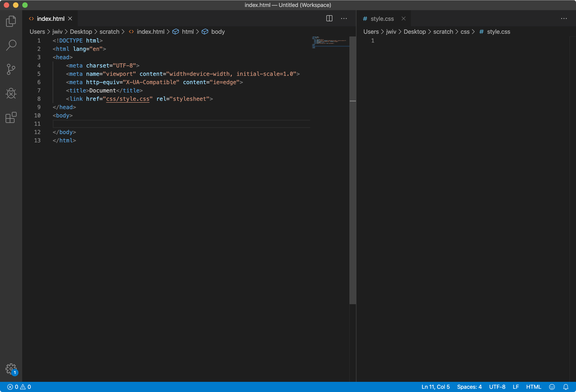Click Split Editor button
The width and height of the screenshot is (576, 392).
tap(329, 18)
